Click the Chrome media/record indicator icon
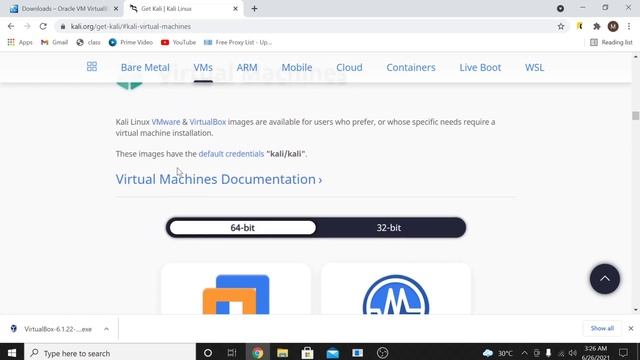The width and height of the screenshot is (640, 360). (x=560, y=9)
